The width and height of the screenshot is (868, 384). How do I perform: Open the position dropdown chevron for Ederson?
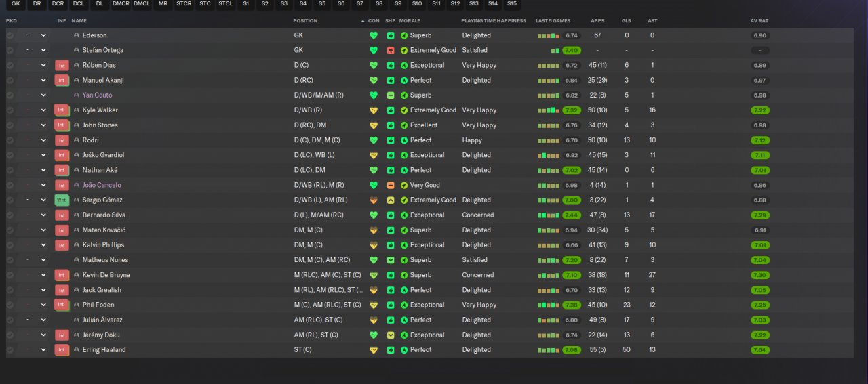43,35
